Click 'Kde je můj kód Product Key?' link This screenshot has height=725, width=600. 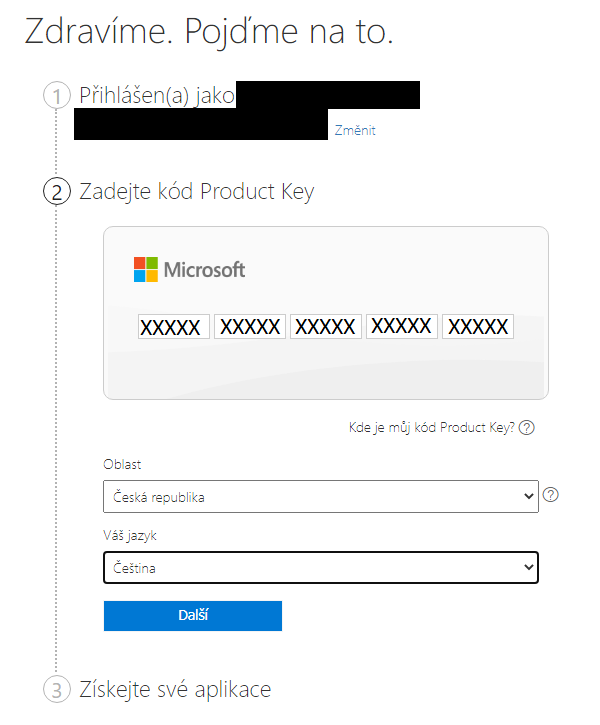[431, 428]
